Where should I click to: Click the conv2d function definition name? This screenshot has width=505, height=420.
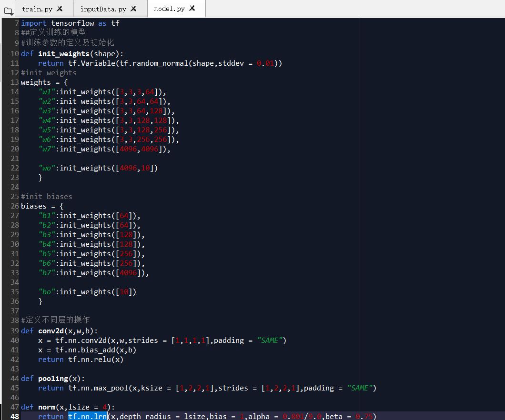51,331
